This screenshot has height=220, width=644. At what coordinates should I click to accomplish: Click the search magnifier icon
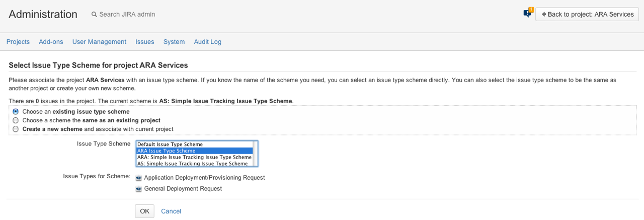tap(94, 15)
